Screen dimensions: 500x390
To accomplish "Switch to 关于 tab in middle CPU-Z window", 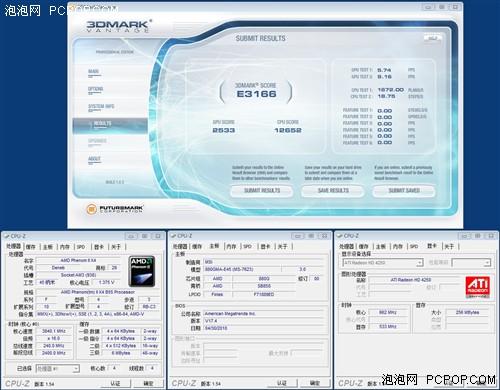I will point(282,246).
